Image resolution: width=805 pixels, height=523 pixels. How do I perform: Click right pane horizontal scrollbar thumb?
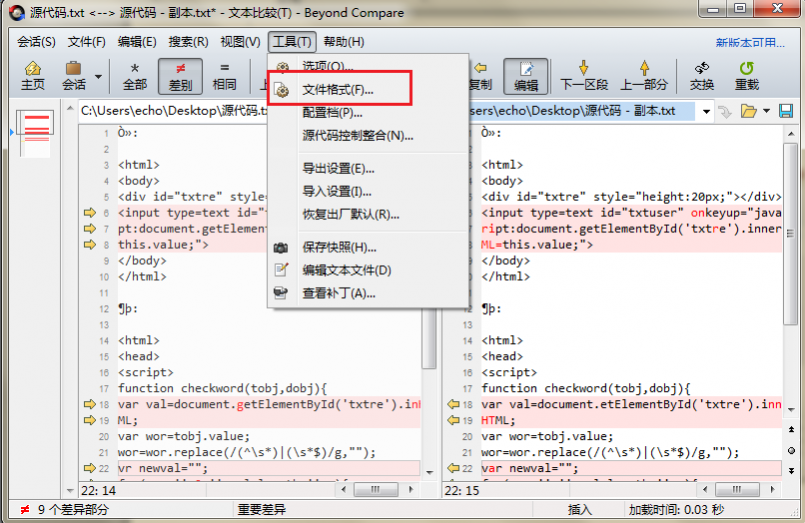pyautogui.click(x=737, y=489)
